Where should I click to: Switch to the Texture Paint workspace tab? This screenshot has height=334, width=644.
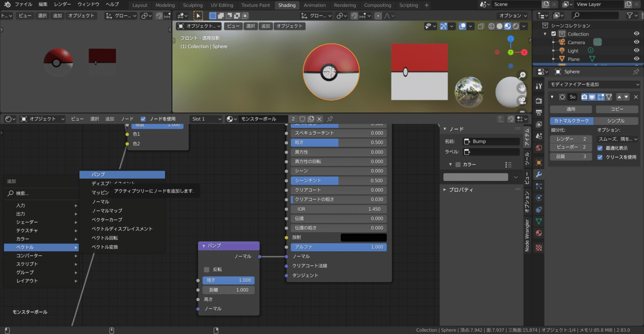[x=255, y=5]
